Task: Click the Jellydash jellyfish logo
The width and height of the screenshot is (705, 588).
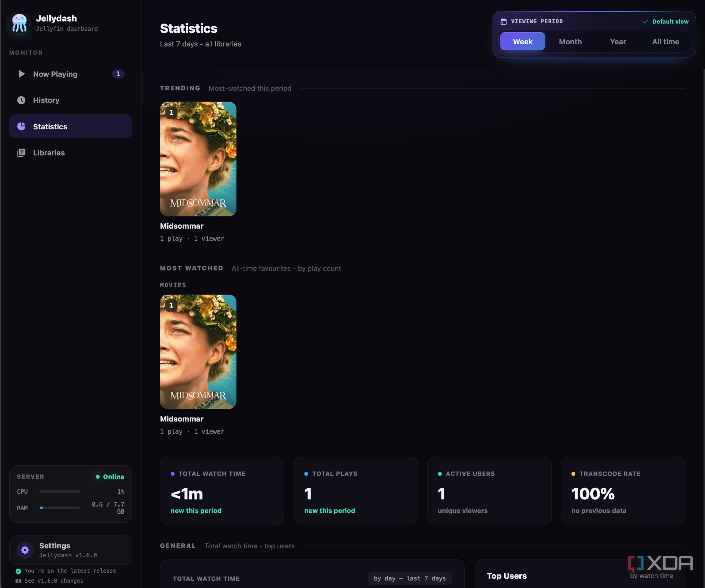Action: coord(19,23)
